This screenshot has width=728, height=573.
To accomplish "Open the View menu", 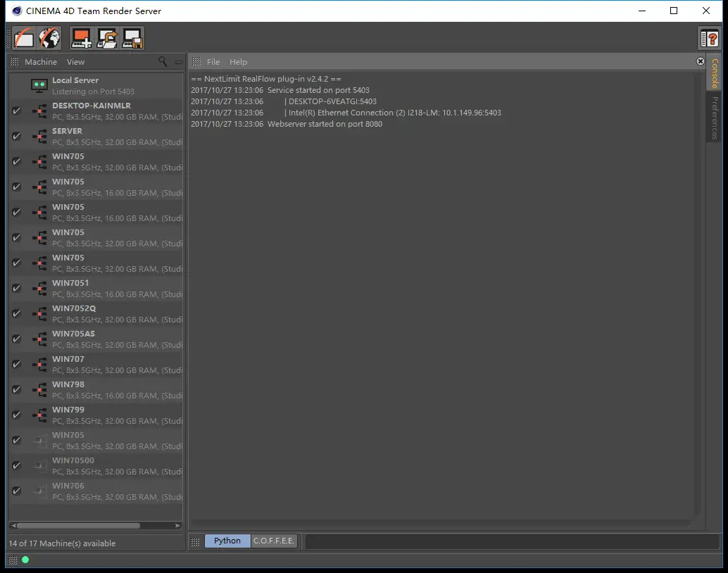I will coord(75,62).
